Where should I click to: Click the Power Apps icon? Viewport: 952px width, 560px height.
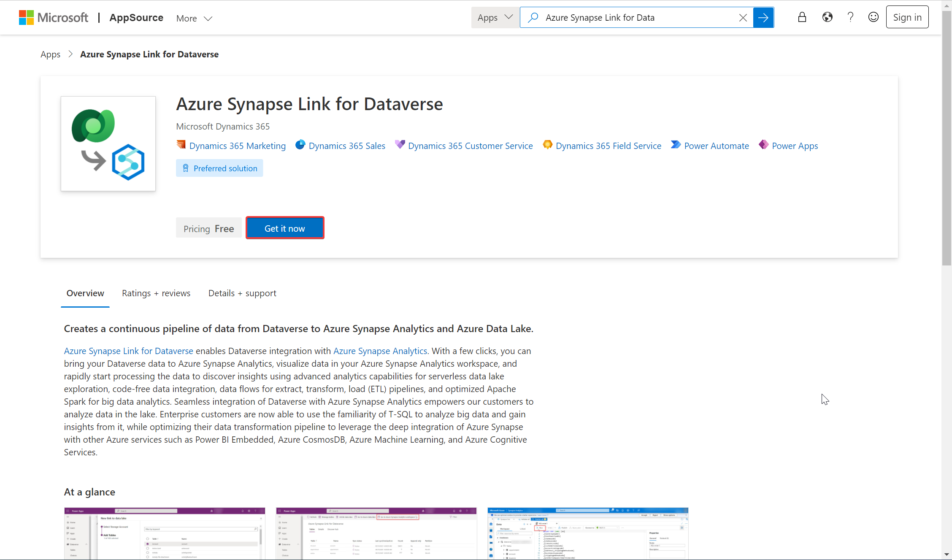764,145
